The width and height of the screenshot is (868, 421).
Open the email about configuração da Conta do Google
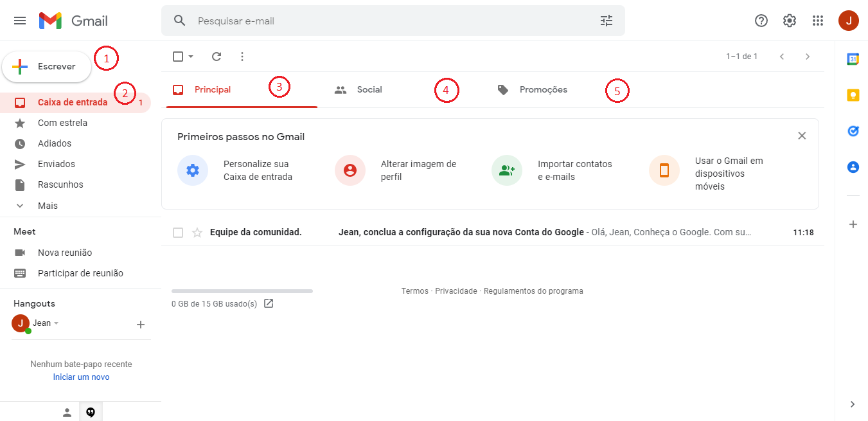click(493, 232)
